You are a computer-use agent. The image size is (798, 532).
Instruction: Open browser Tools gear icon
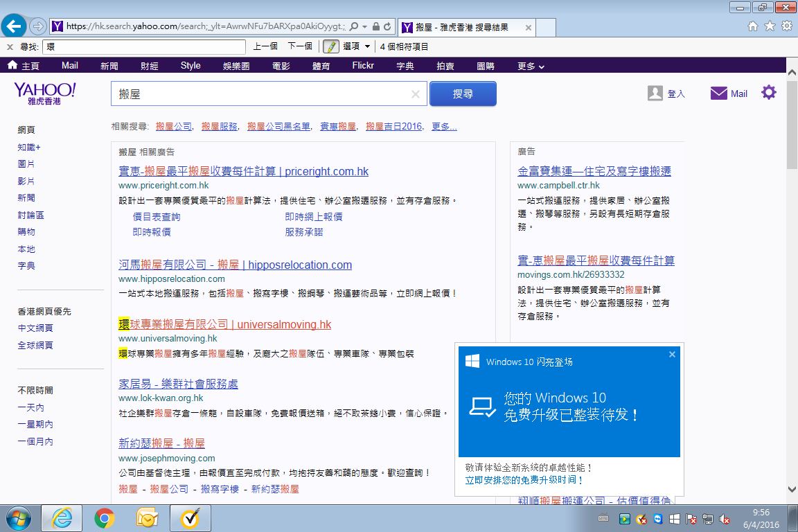pyautogui.click(x=787, y=26)
